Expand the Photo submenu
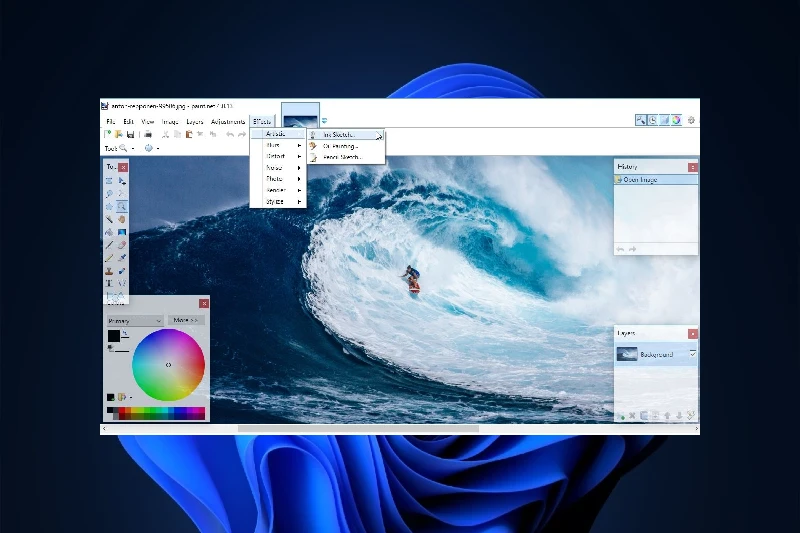Image resolution: width=800 pixels, height=533 pixels. [278, 179]
